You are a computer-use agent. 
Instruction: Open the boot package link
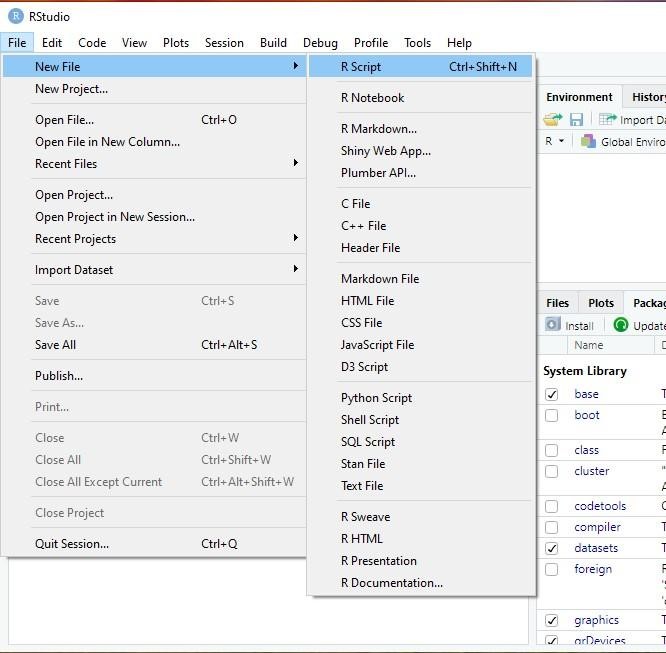(x=587, y=415)
